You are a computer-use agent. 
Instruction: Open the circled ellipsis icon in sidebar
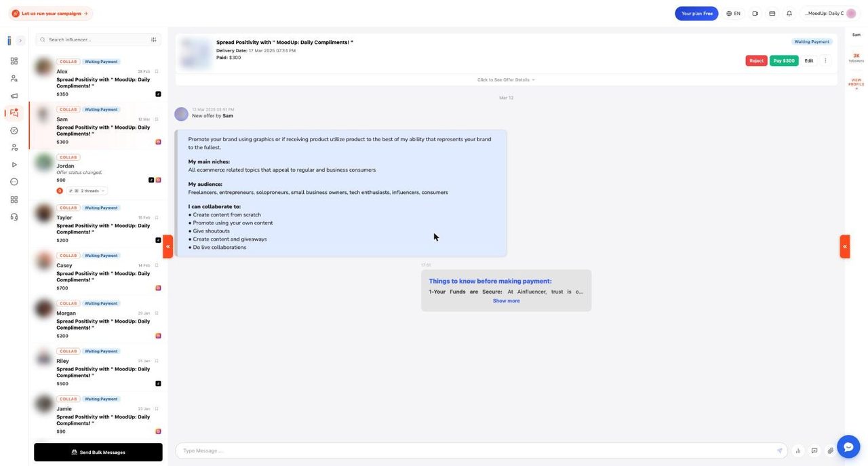[14, 182]
